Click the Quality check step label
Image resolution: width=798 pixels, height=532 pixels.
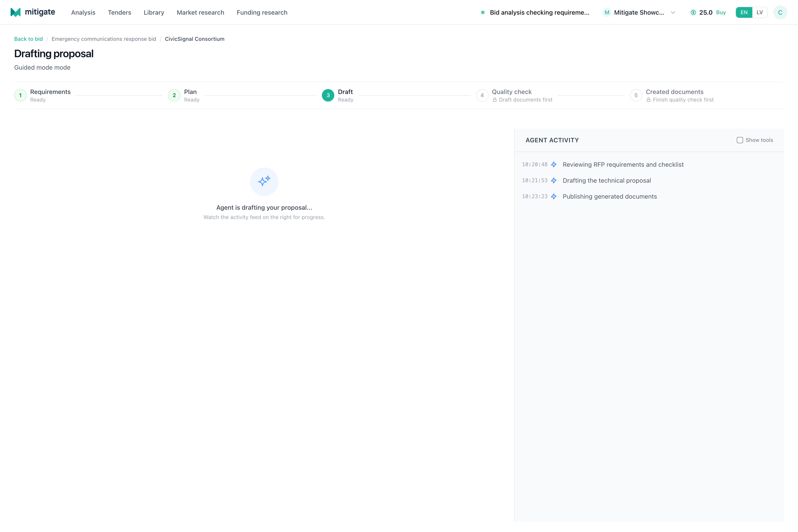click(512, 92)
